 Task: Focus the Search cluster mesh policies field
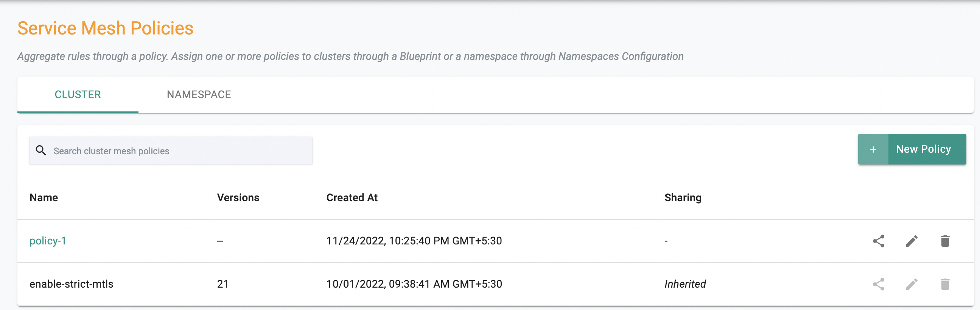(x=171, y=151)
